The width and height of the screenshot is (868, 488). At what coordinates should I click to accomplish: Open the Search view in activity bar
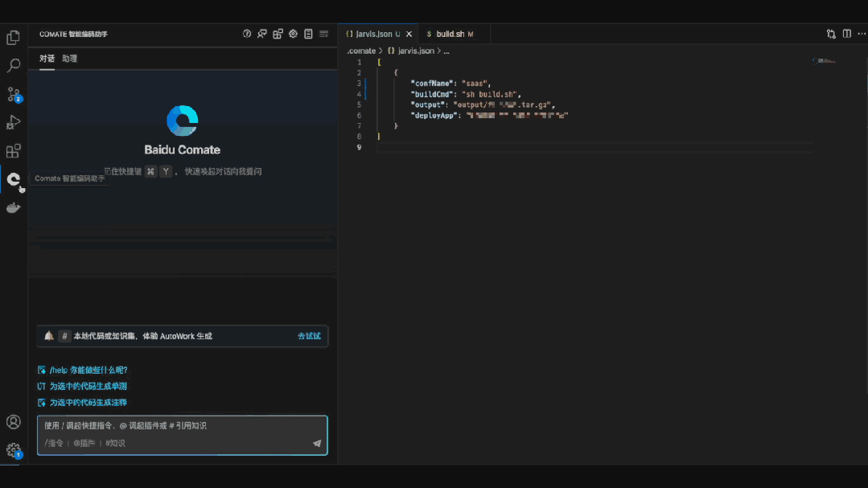coord(13,65)
